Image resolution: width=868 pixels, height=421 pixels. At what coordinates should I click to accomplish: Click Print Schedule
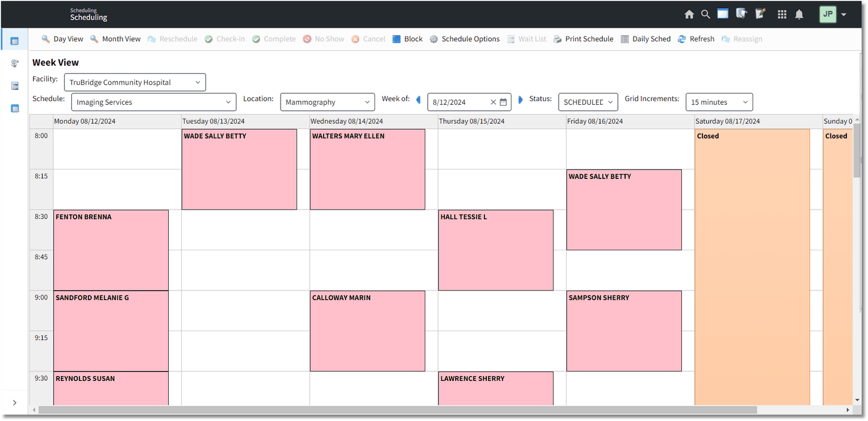583,39
